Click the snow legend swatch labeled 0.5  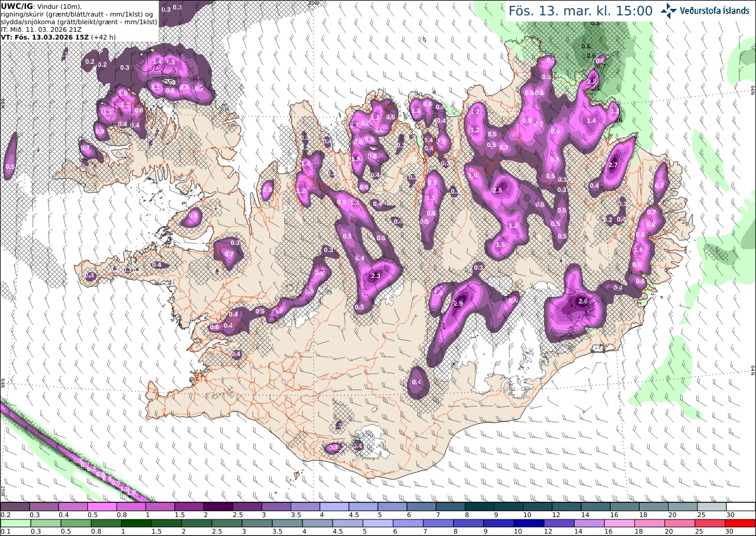click(102, 506)
